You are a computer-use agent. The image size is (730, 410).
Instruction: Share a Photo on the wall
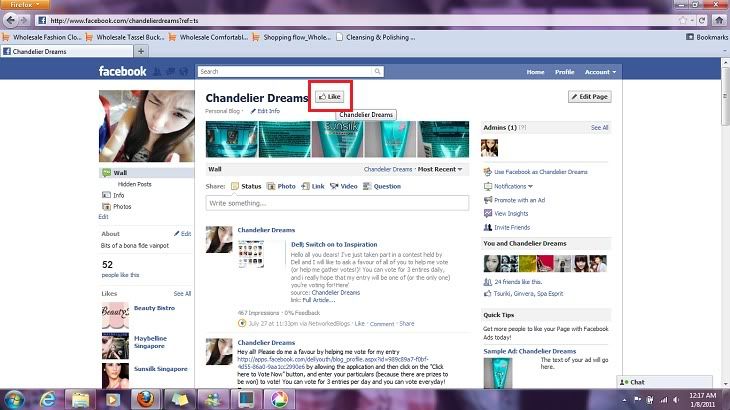coord(281,186)
